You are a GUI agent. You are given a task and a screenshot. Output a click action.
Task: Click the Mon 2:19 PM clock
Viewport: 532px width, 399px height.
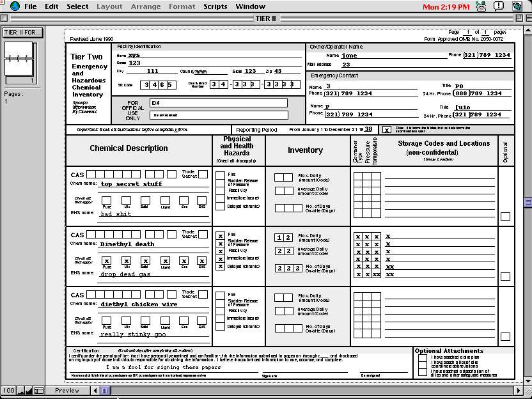[446, 7]
